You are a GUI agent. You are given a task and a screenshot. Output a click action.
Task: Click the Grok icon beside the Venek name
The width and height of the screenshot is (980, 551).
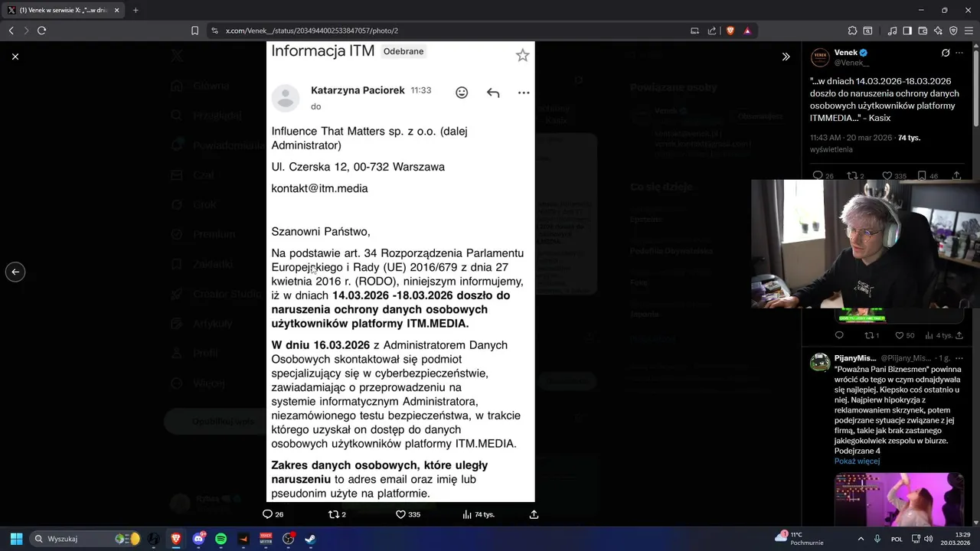pyautogui.click(x=946, y=53)
